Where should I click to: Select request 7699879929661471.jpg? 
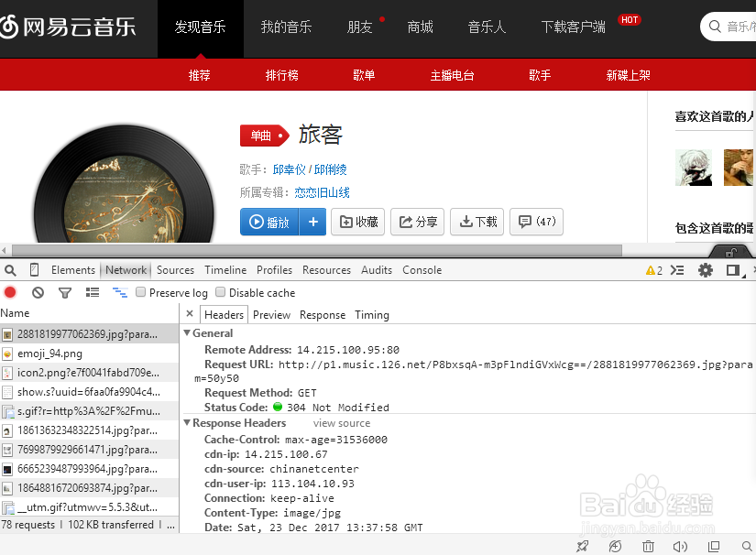89,450
